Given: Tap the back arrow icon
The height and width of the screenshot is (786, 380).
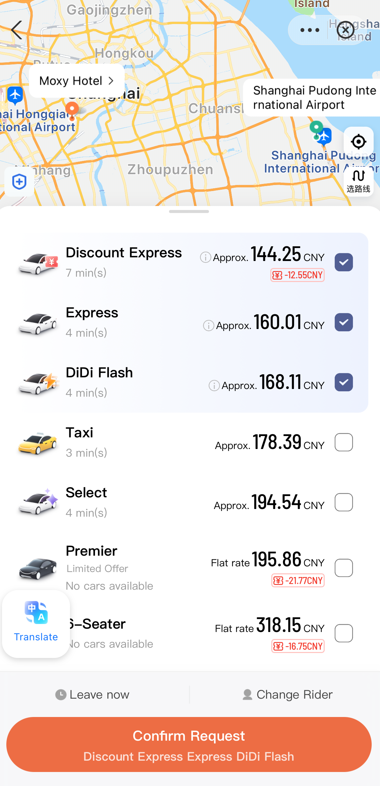Looking at the screenshot, I should click(x=17, y=30).
